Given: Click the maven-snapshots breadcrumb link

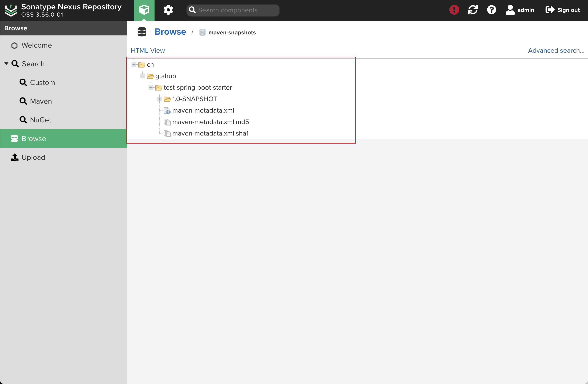Looking at the screenshot, I should (232, 32).
